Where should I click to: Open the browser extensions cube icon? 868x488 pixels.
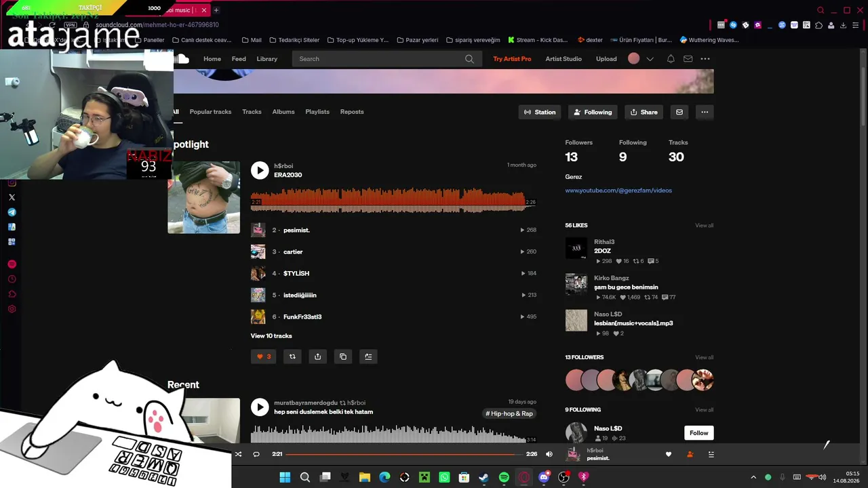(819, 25)
